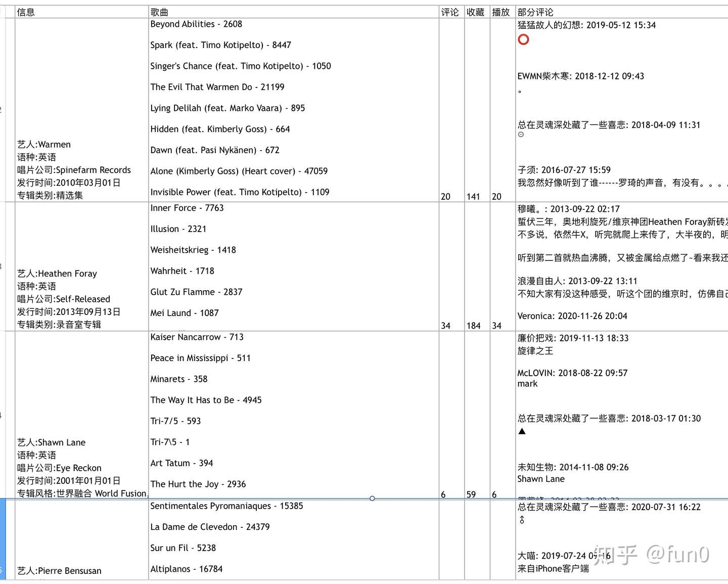Select the 收藏 value 59
728x584 pixels.
coord(471,495)
